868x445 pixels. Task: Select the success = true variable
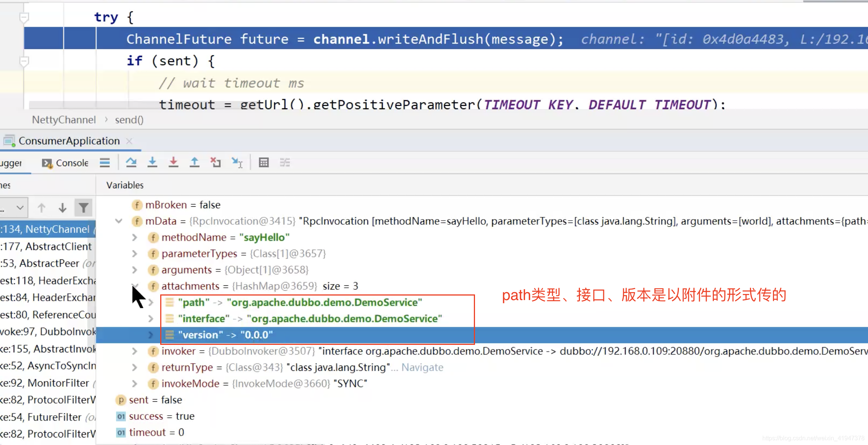tap(155, 416)
